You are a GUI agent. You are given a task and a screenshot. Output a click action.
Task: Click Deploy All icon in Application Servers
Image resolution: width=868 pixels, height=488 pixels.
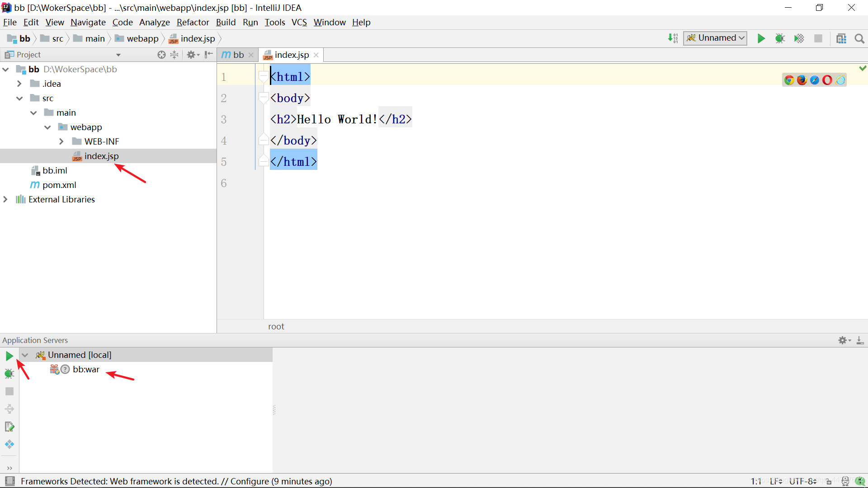9,409
